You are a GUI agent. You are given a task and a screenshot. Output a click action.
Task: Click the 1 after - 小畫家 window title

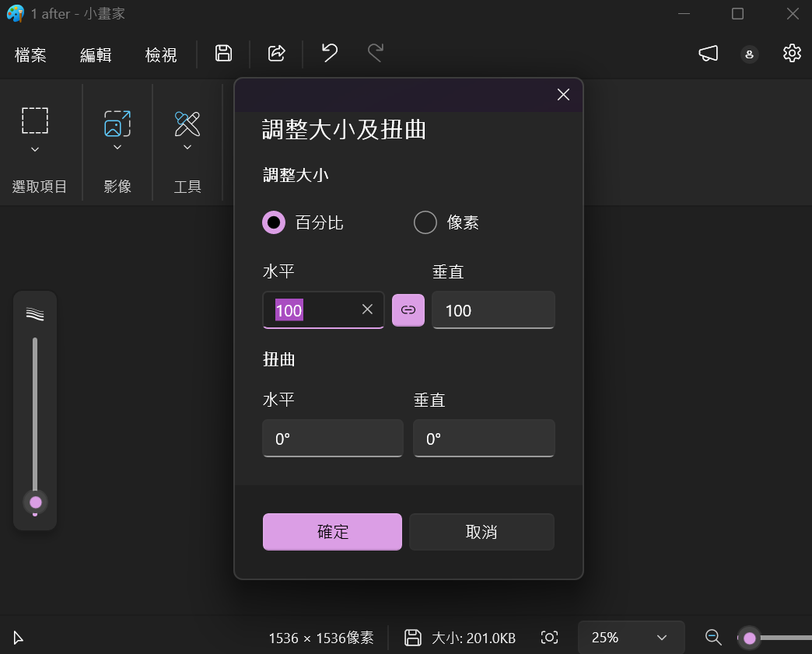tap(78, 14)
